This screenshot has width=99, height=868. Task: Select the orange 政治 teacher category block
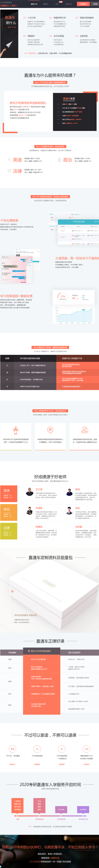(x=8, y=512)
